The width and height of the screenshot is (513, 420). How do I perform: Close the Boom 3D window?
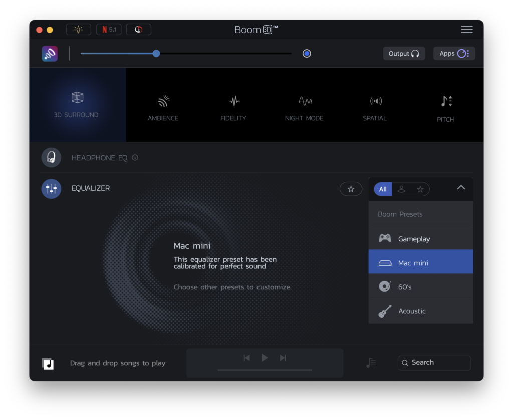[39, 30]
